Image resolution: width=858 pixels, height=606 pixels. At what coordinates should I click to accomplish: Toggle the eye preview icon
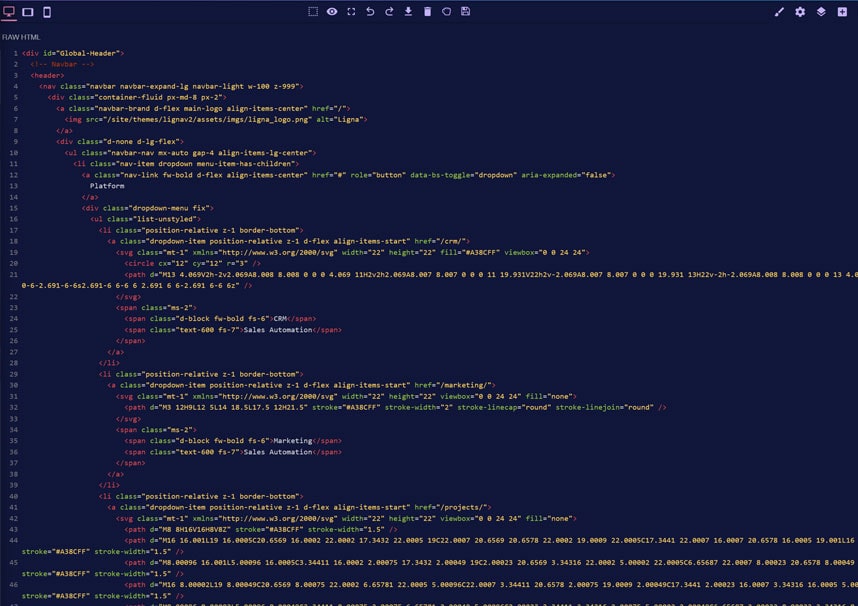tap(330, 11)
